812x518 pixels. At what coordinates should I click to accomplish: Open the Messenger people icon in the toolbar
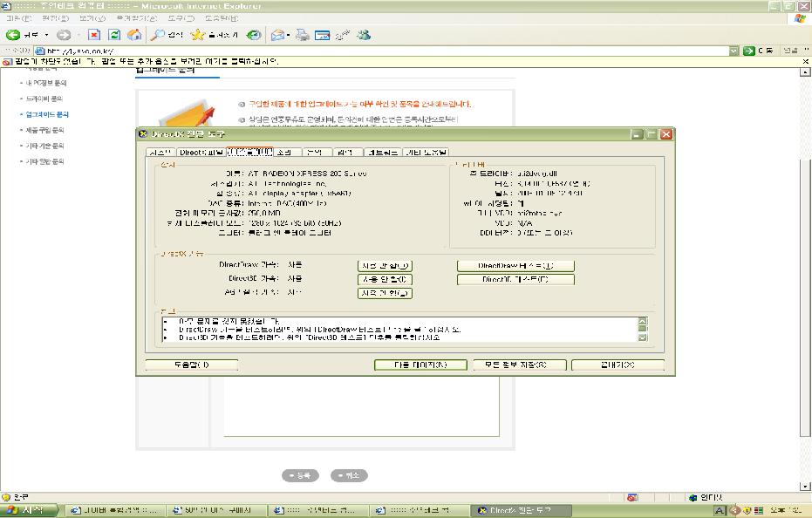[364, 35]
